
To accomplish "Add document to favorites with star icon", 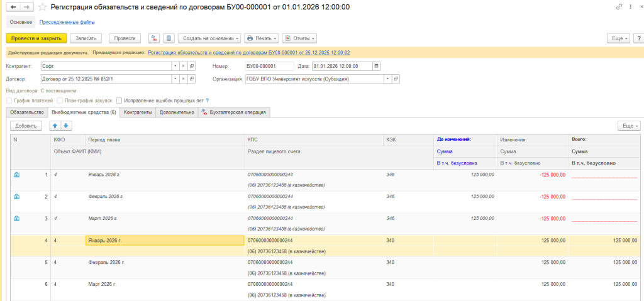I will (42, 7).
